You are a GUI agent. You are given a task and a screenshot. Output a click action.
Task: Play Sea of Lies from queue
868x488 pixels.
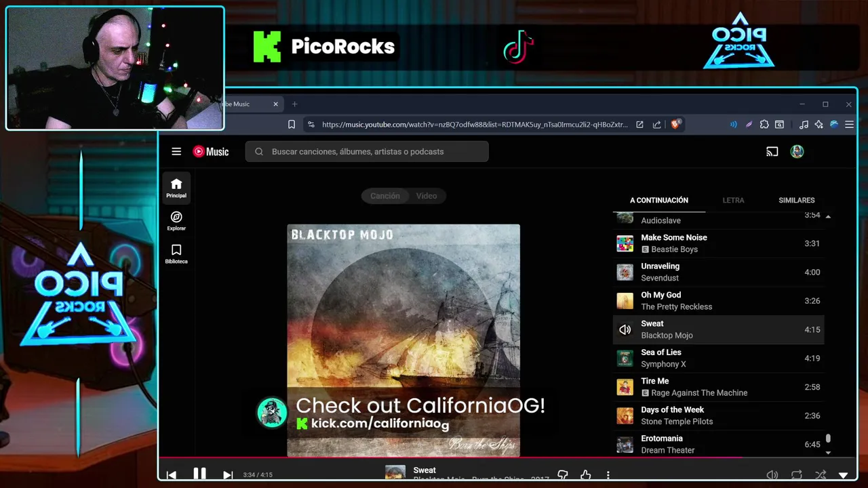719,358
